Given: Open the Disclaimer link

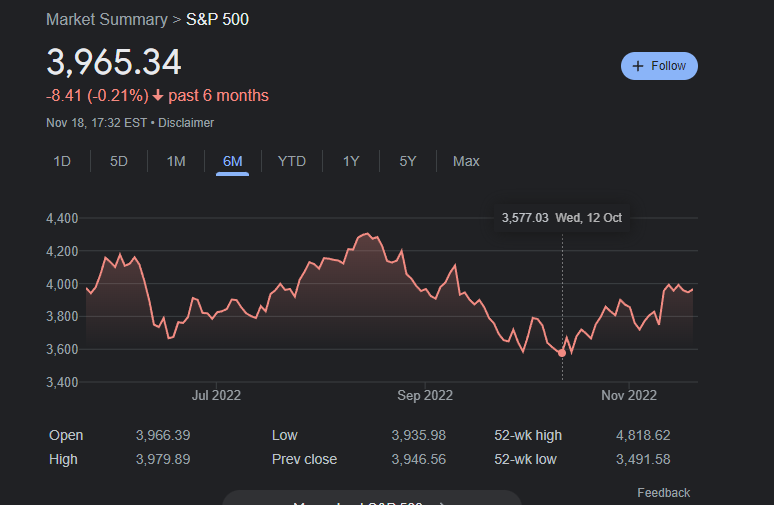Looking at the screenshot, I should (x=186, y=123).
